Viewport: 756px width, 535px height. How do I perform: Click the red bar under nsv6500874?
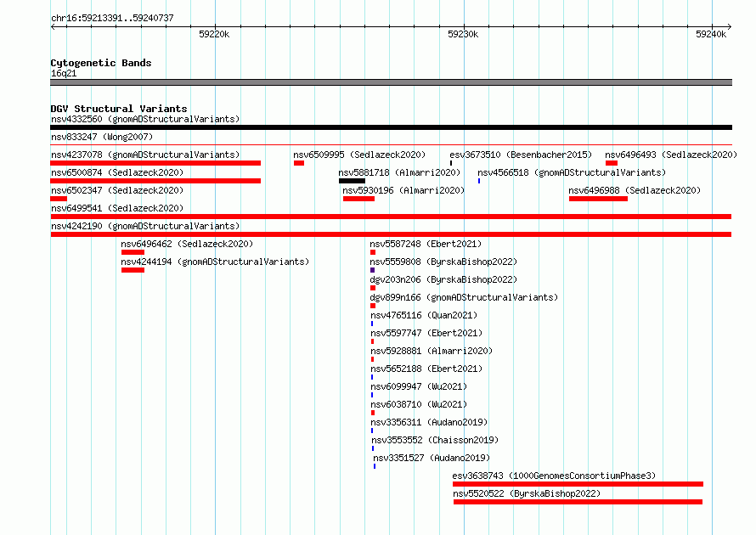(x=155, y=181)
